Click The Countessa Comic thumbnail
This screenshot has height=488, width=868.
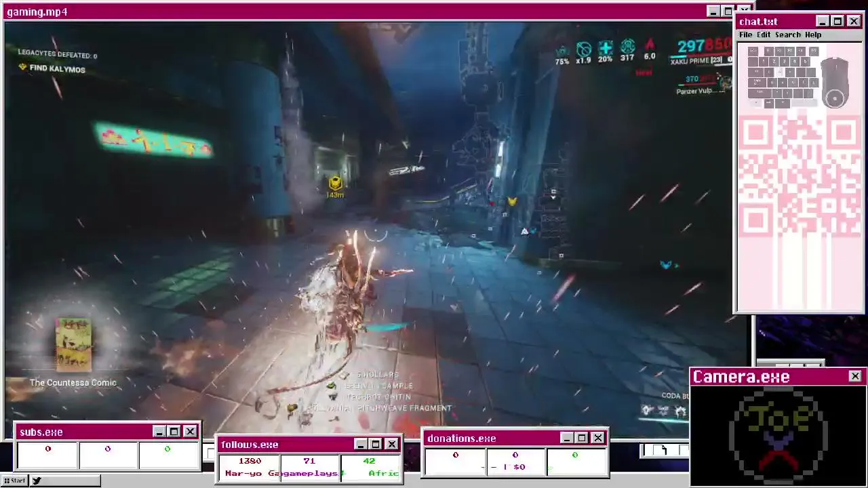click(x=73, y=345)
